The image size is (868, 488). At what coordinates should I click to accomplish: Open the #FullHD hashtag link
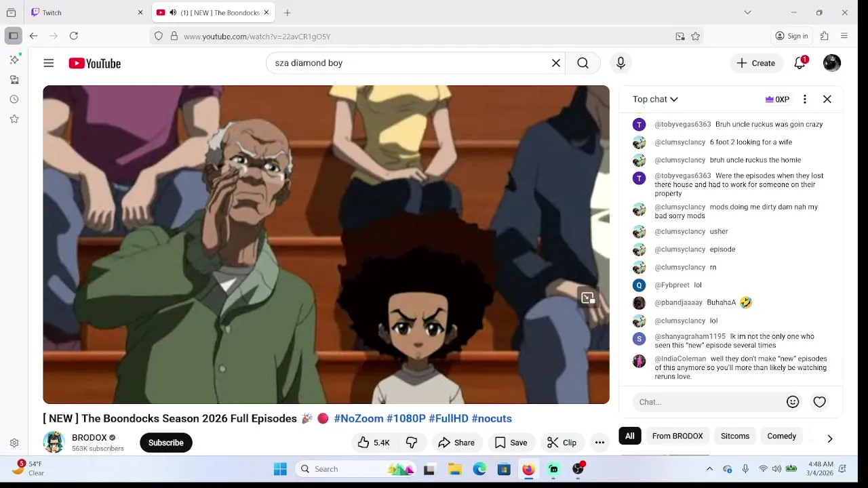449,419
